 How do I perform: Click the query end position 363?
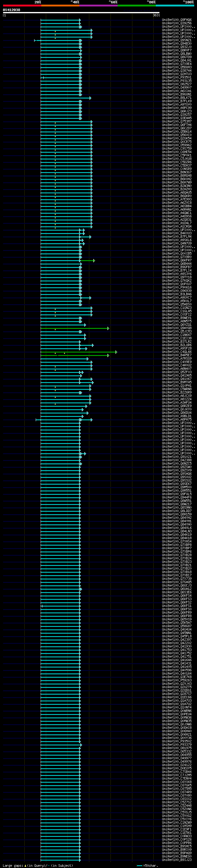(x=155, y=15)
